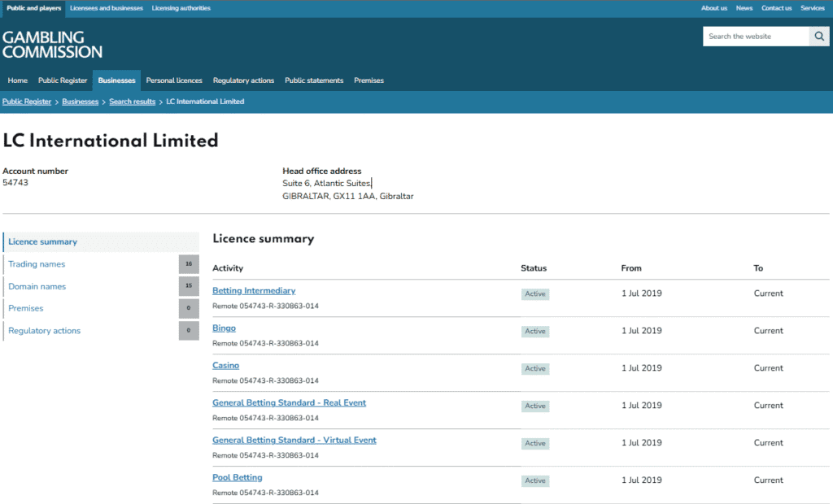Open Personal licences navigation item
The height and width of the screenshot is (504, 833).
pos(174,80)
